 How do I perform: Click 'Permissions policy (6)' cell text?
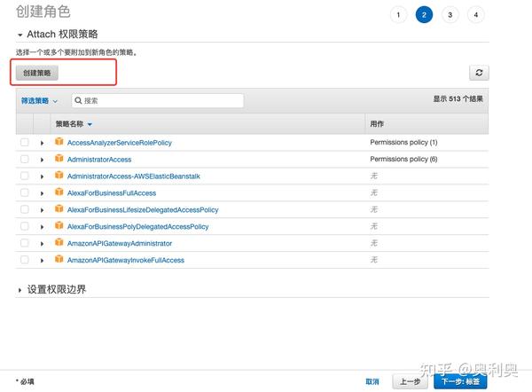coord(403,159)
